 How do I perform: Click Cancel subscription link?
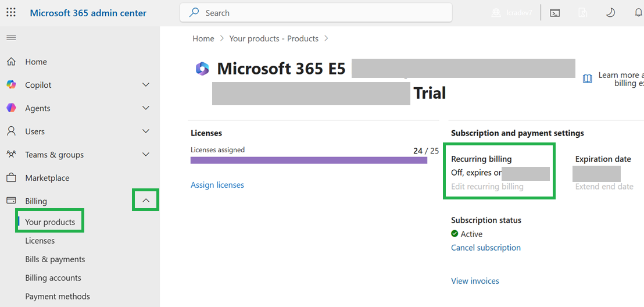(x=486, y=248)
